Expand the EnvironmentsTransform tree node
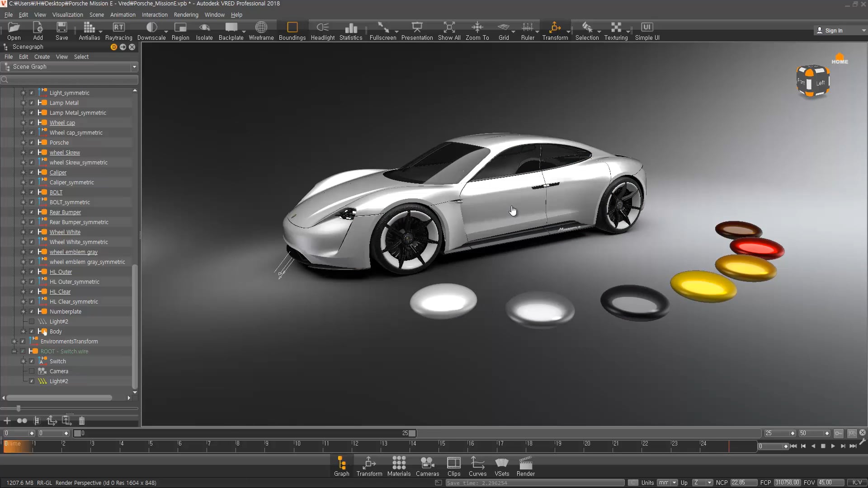The image size is (868, 488). (x=14, y=341)
